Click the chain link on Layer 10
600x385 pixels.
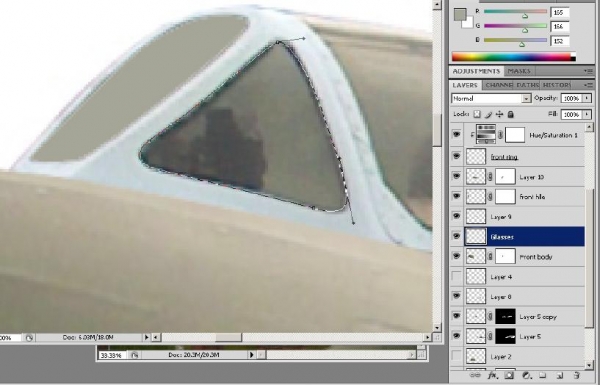(490, 177)
